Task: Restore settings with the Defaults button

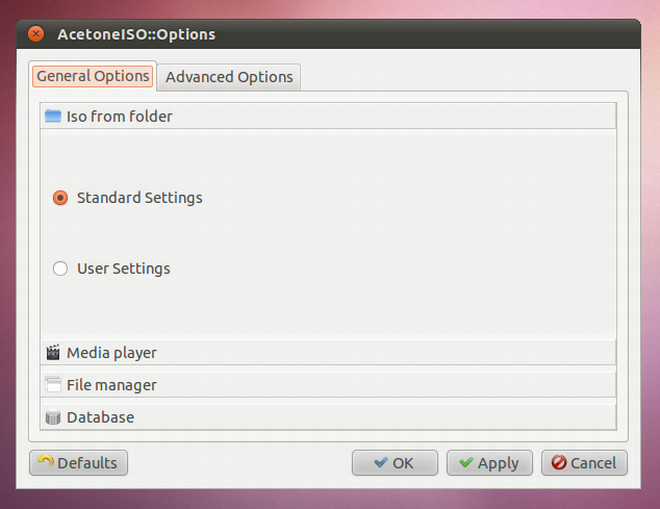Action: pyautogui.click(x=78, y=463)
